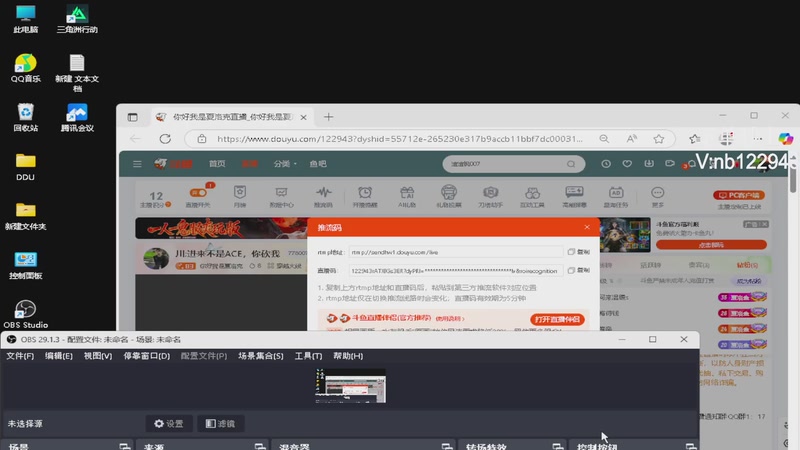
Task: Open 新建文件夹 folder on desktop
Action: [x=26, y=216]
